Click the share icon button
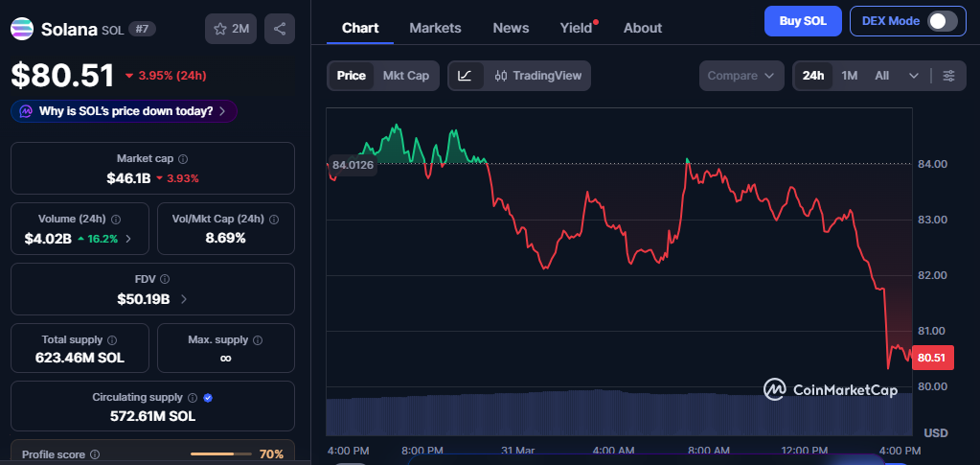Screen dimensions: 980x465 click(279, 29)
